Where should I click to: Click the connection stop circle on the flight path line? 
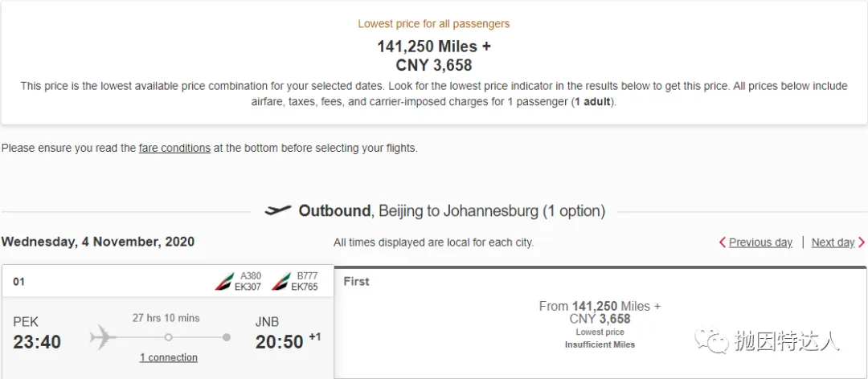[168, 337]
